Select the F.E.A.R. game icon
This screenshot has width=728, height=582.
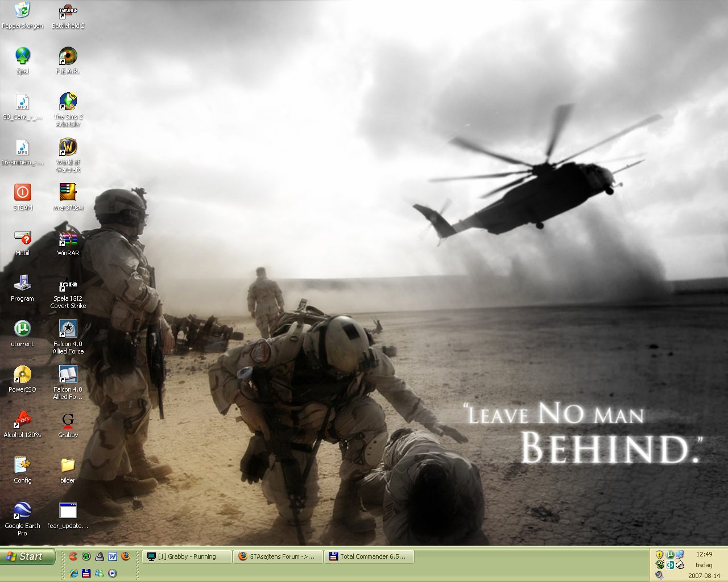(x=68, y=60)
